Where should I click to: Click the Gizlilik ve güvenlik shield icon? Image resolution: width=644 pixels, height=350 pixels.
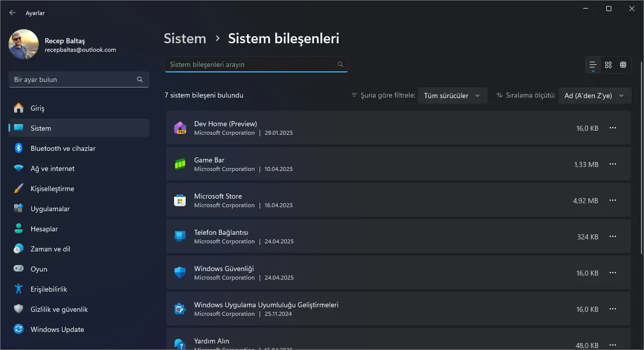[x=19, y=309]
